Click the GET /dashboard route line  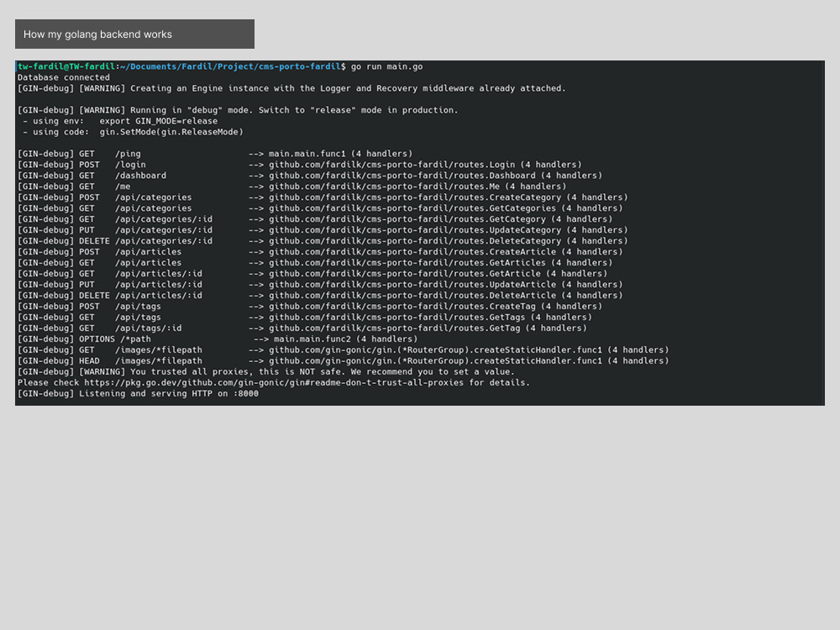[310, 176]
